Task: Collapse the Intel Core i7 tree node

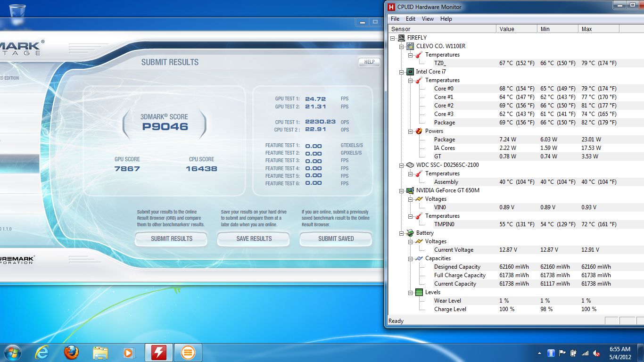Action: click(x=401, y=72)
